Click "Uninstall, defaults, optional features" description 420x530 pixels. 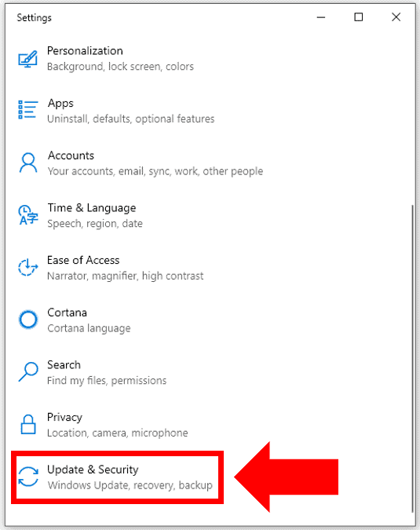pos(131,119)
